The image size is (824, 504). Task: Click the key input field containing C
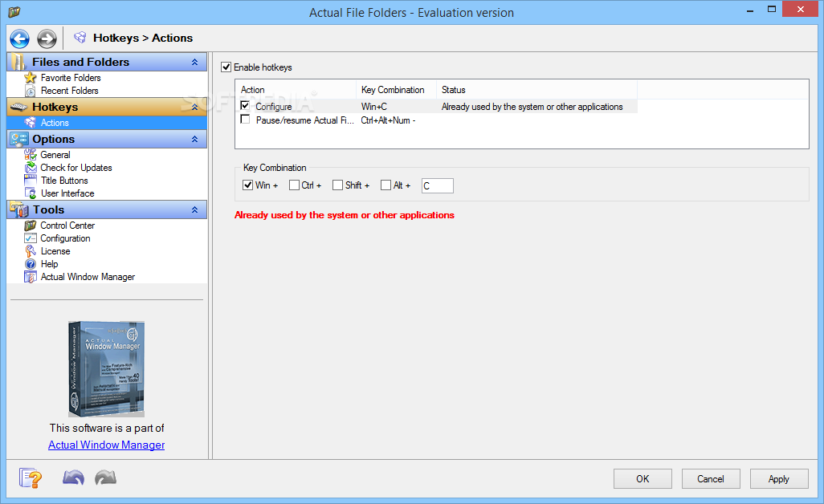tap(437, 186)
